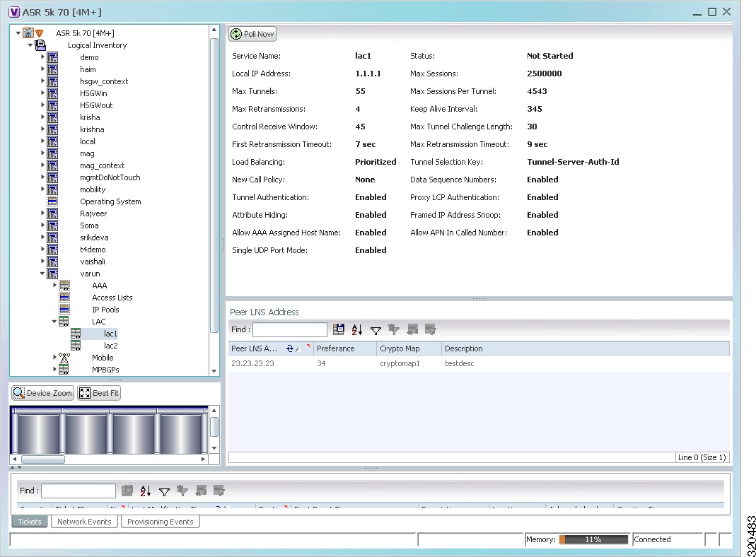Export Peer LNS Address table to CSV
Viewport: 756px width, 557px height.
click(x=339, y=329)
